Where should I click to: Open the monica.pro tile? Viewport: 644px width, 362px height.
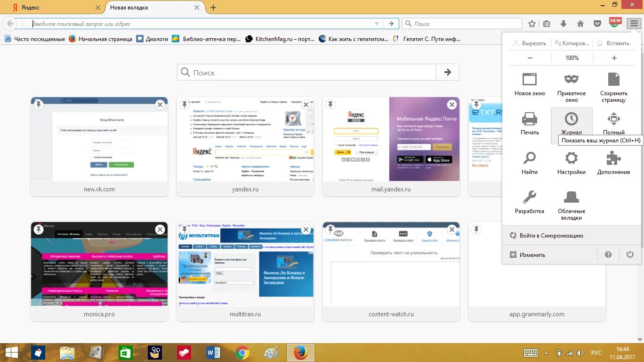[99, 271]
